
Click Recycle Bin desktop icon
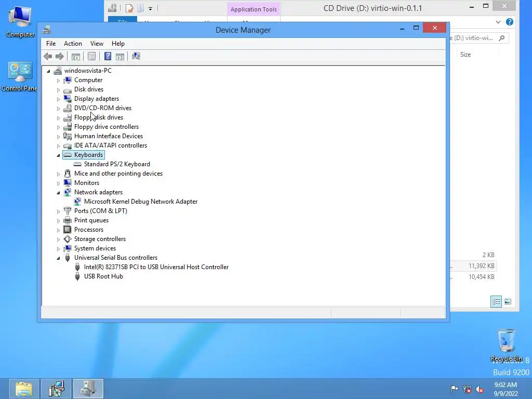click(x=506, y=345)
